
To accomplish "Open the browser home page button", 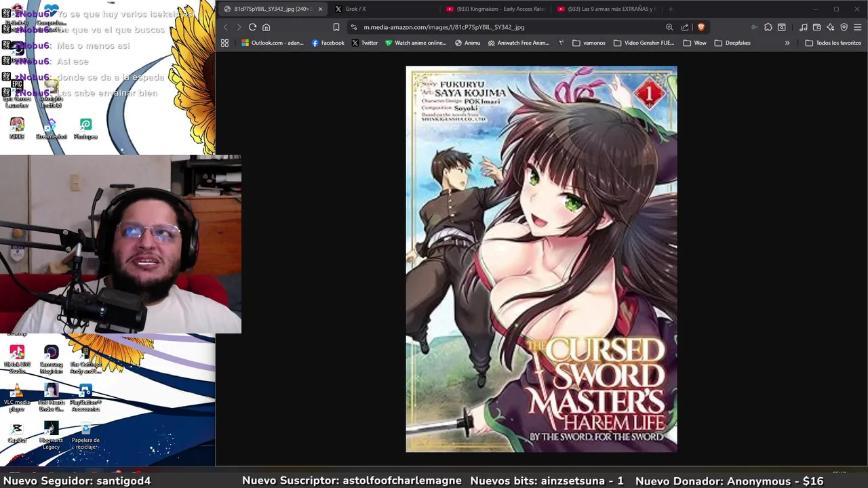I will pos(266,27).
